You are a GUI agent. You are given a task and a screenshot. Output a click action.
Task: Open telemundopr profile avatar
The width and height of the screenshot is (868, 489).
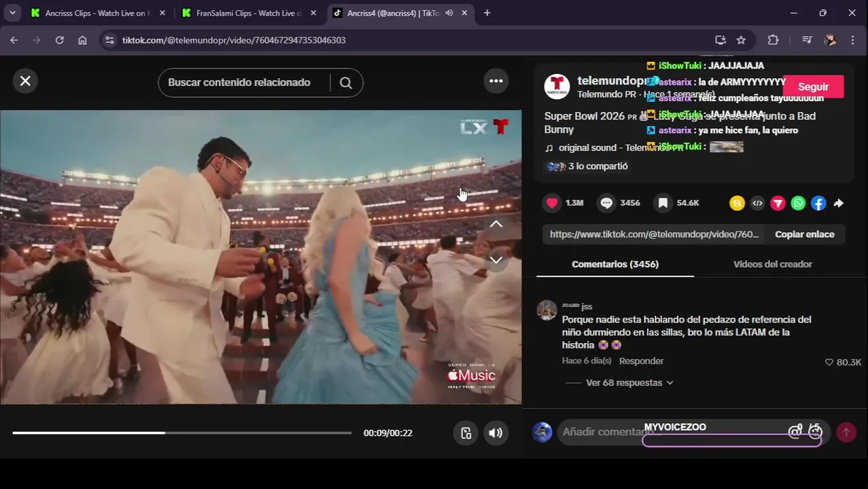pyautogui.click(x=557, y=87)
